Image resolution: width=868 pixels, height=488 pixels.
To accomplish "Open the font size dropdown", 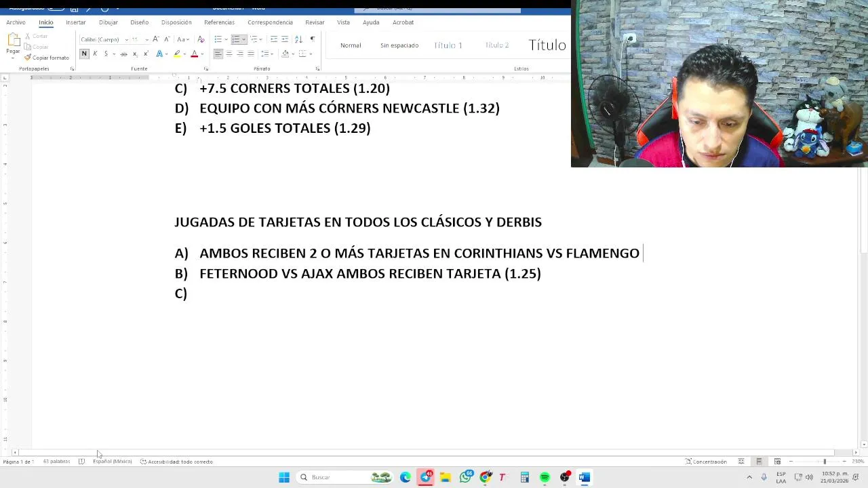I will point(146,40).
